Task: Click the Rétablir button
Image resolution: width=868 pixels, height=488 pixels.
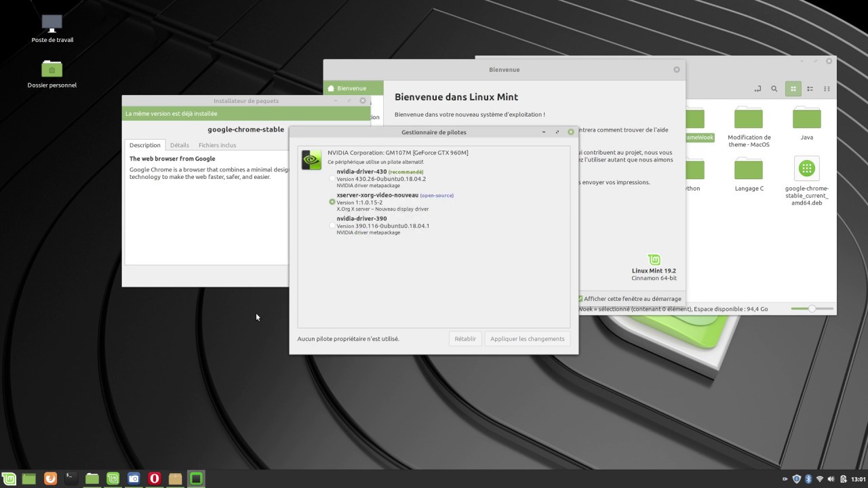Action: (x=465, y=339)
